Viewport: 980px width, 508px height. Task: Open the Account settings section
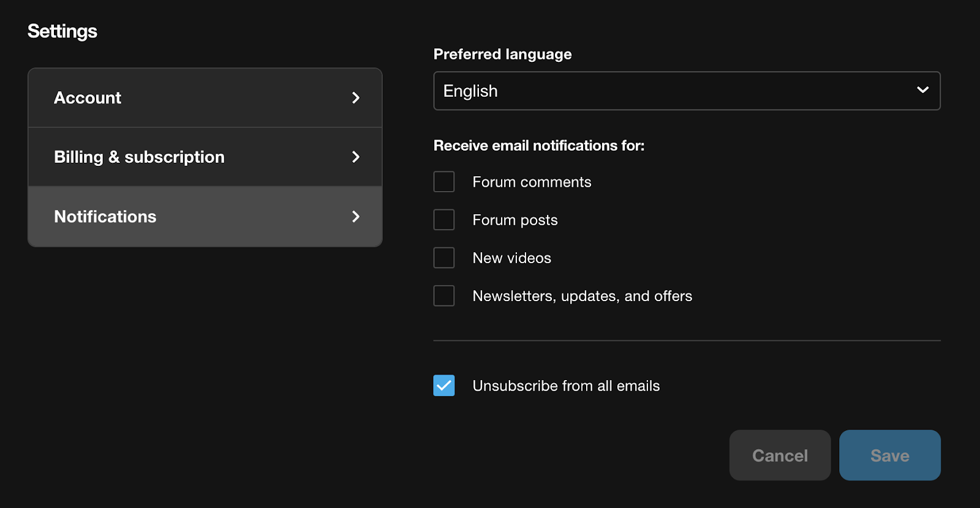click(x=205, y=98)
